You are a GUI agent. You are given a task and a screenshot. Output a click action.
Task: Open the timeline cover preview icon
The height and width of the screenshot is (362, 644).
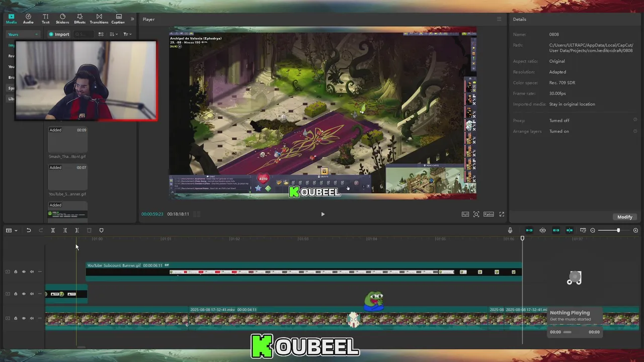tap(583, 230)
